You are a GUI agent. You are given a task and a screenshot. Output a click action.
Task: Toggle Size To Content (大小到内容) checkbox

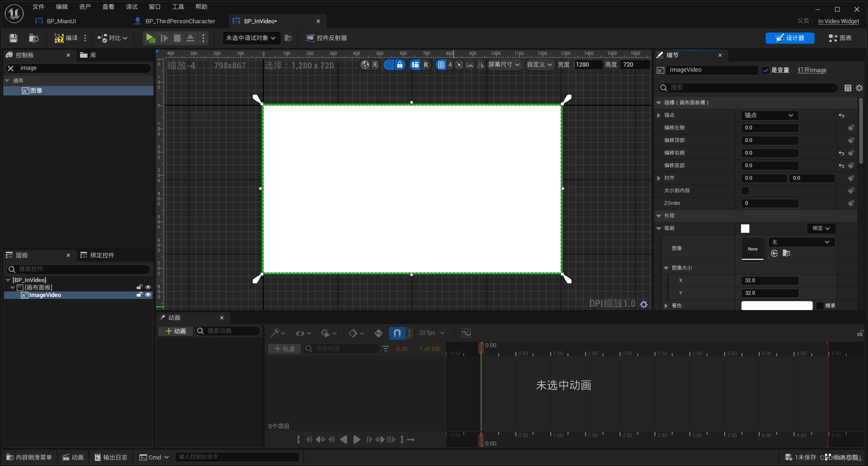pyautogui.click(x=745, y=191)
